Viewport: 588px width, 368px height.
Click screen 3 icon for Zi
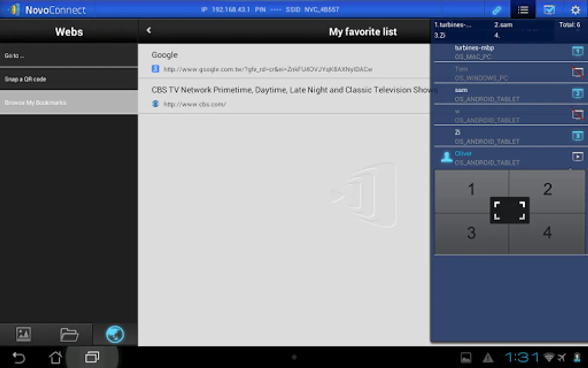pos(577,136)
